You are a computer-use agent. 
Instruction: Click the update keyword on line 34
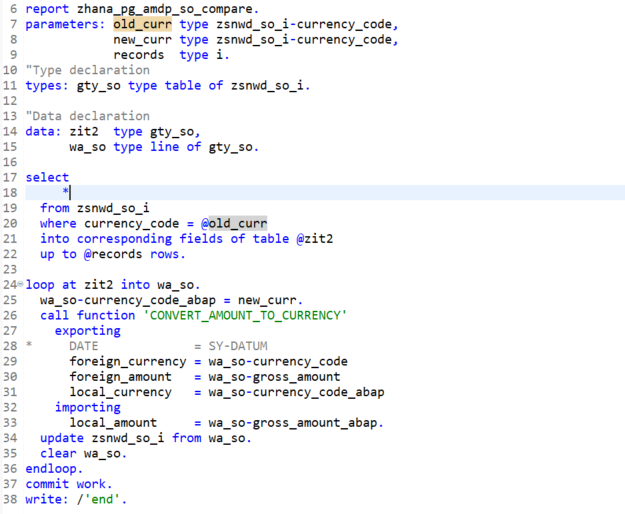tap(62, 438)
